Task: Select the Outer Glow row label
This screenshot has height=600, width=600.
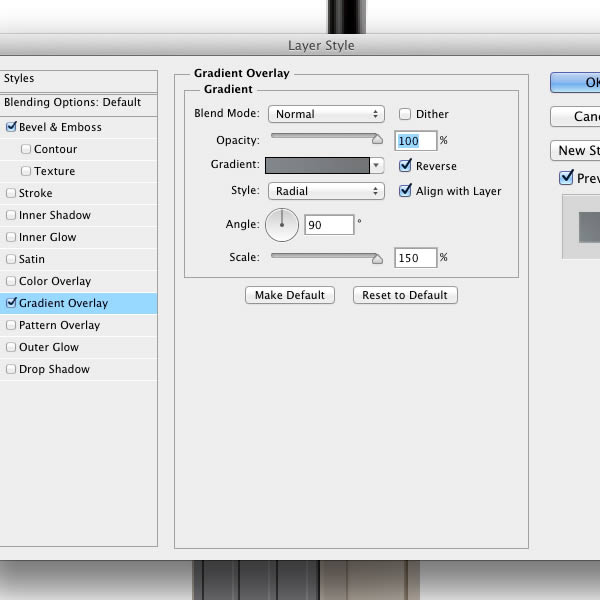Action: 49,347
